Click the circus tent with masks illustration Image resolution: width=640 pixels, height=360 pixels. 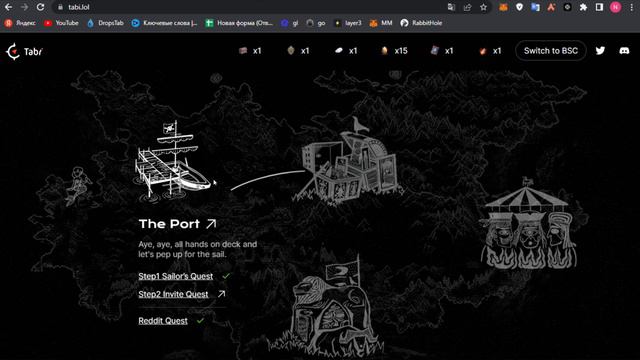point(529,223)
